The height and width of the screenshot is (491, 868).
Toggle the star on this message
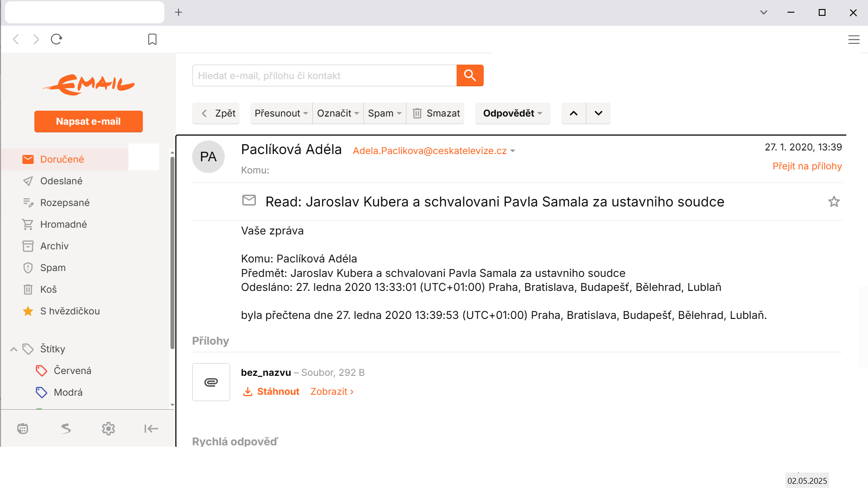click(x=834, y=201)
